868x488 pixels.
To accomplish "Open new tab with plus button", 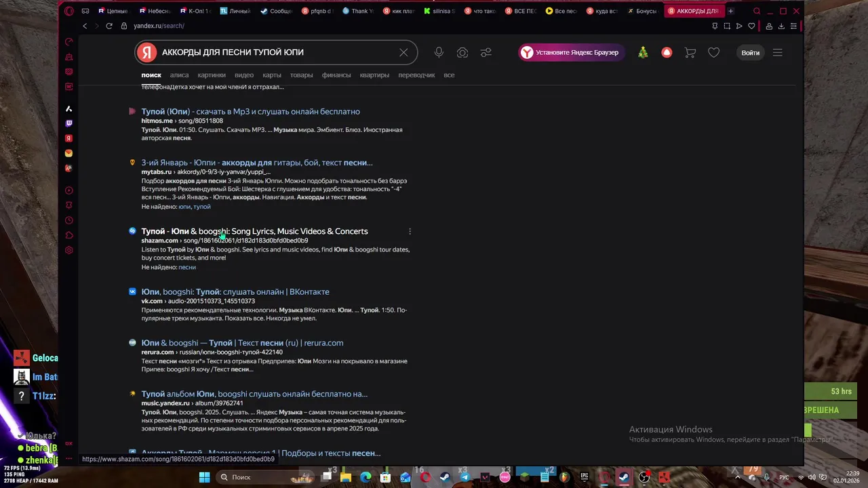I will 730,11.
